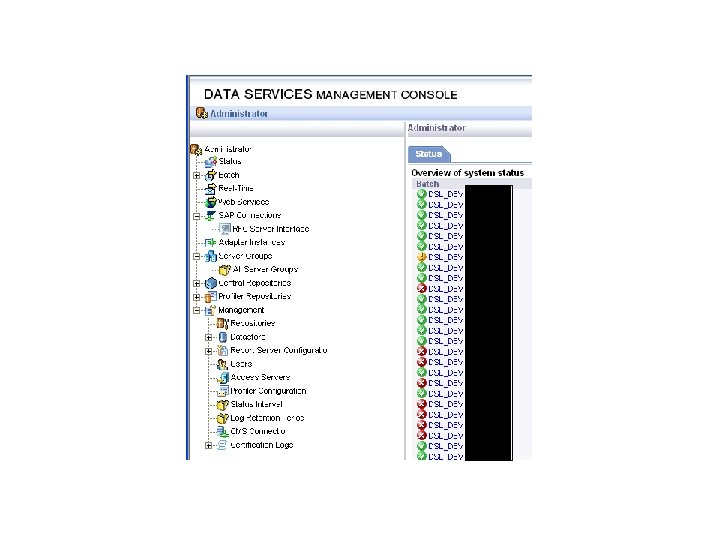Screen dimensions: 720x540
Task: Click the Log Retention Period folder icon
Action: 223,418
